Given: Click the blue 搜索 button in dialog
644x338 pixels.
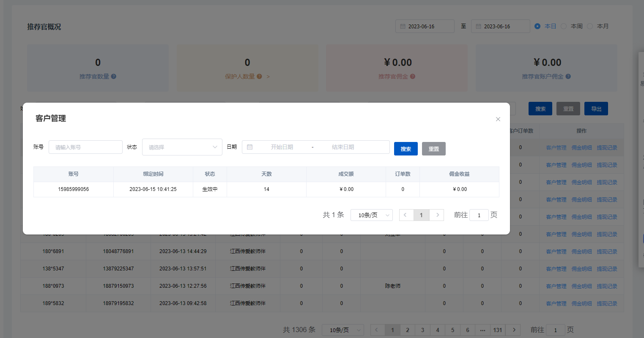Looking at the screenshot, I should 406,149.
